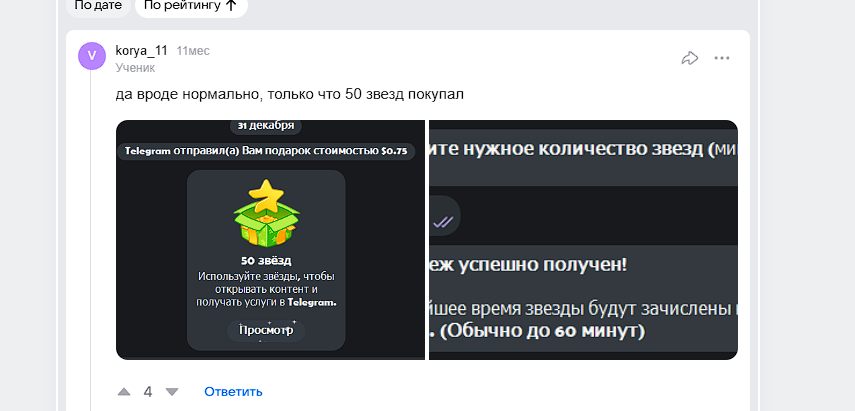The width and height of the screenshot is (855, 411).
Task: Click the double check mark read icon
Action: coord(444,221)
